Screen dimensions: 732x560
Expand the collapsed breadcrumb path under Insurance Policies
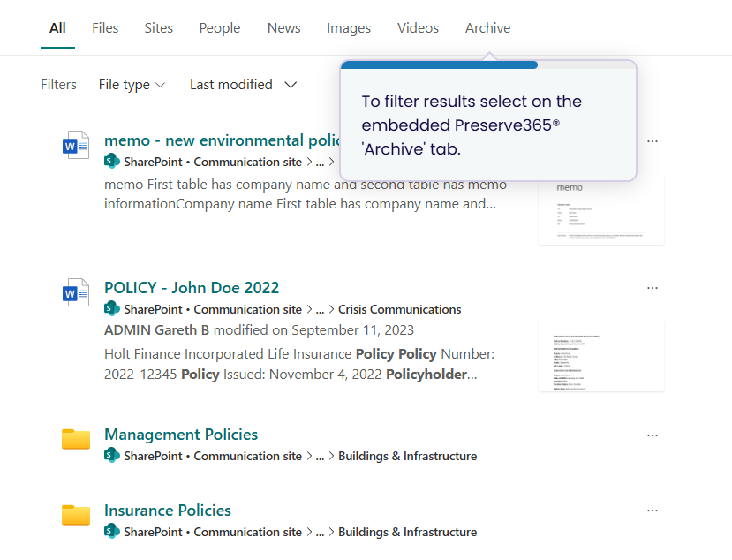pyautogui.click(x=321, y=532)
